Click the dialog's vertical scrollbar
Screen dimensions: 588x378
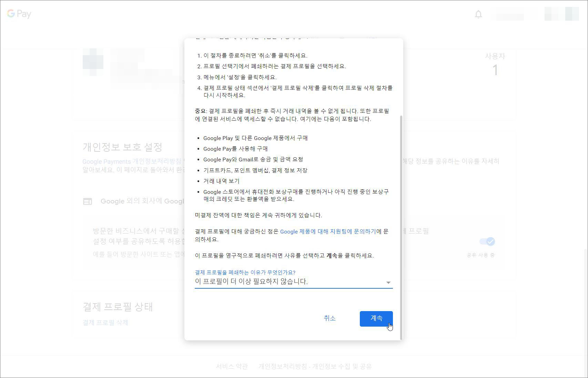(401, 228)
